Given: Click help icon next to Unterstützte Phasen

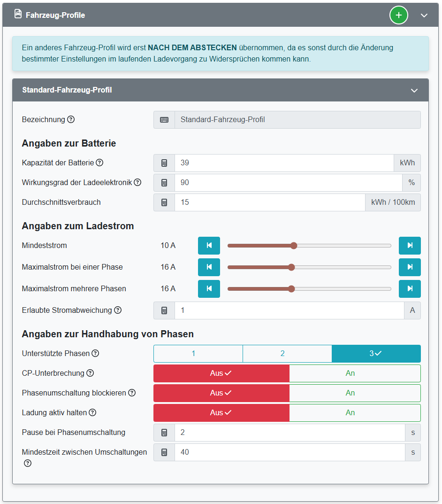Looking at the screenshot, I should pos(95,353).
